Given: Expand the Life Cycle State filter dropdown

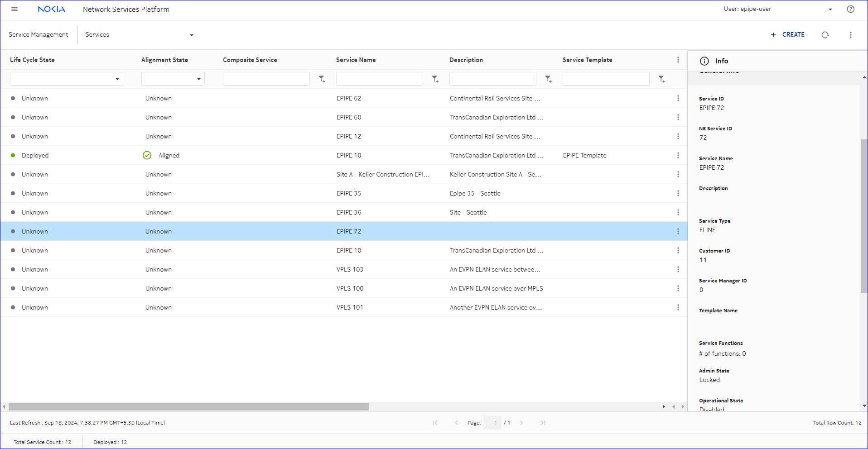Looking at the screenshot, I should [117, 79].
